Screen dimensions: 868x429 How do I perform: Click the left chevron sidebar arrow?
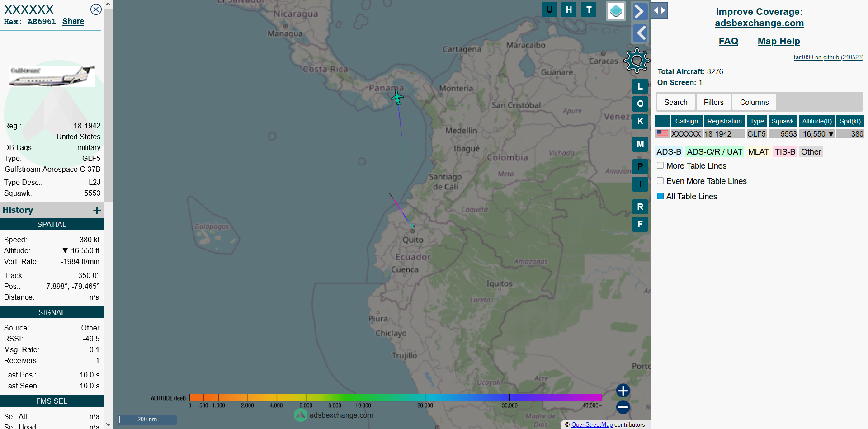coord(640,33)
